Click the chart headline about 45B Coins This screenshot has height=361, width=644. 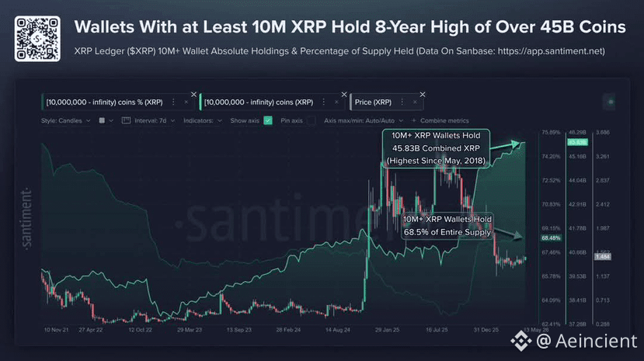coord(350,27)
